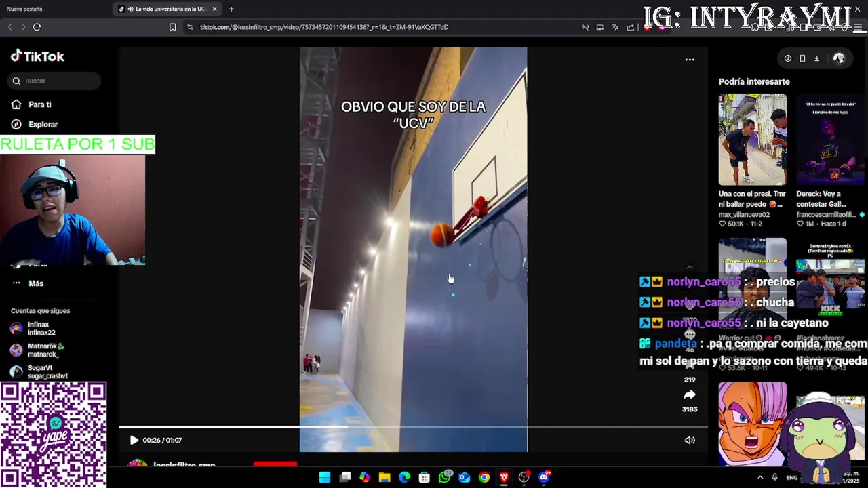Screen dimensions: 868x488
Task: Click the share page icon in the address bar
Action: 631,27
